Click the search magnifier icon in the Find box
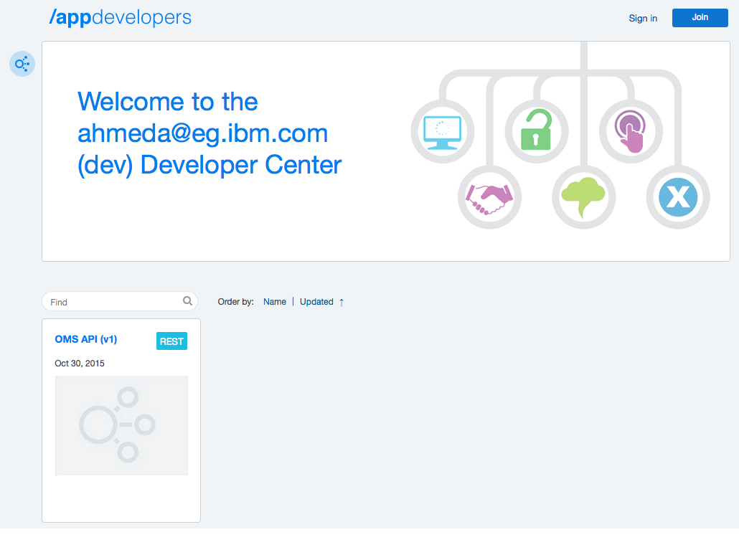The height and width of the screenshot is (560, 739). [187, 300]
